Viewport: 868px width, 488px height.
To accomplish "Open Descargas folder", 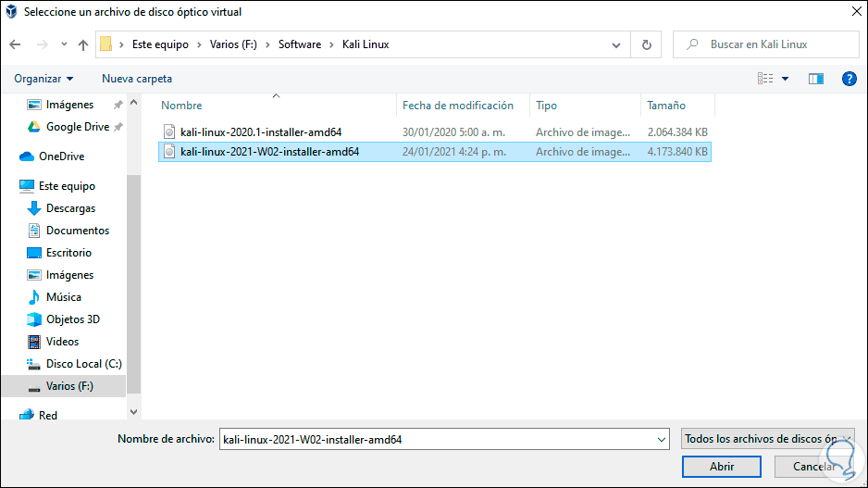I will 71,208.
